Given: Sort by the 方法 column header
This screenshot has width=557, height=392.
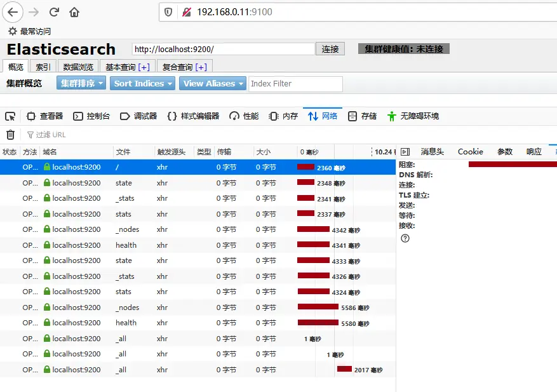Looking at the screenshot, I should [x=30, y=152].
